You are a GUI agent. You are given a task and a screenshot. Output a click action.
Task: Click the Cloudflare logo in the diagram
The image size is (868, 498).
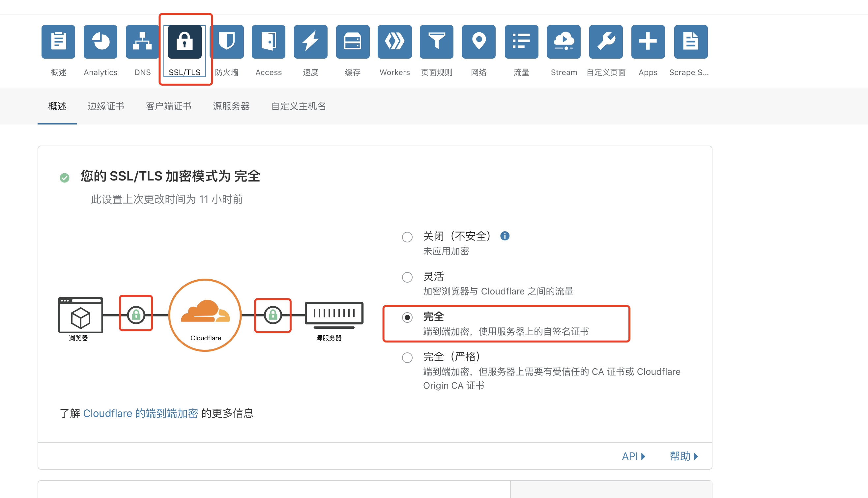(x=205, y=312)
